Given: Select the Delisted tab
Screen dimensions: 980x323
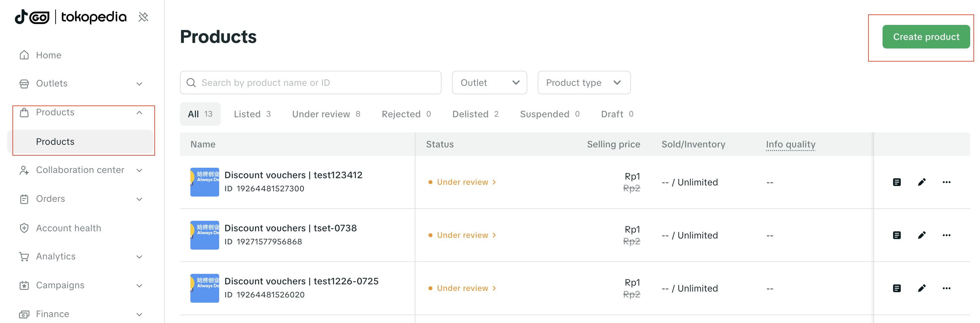Looking at the screenshot, I should click(x=475, y=114).
